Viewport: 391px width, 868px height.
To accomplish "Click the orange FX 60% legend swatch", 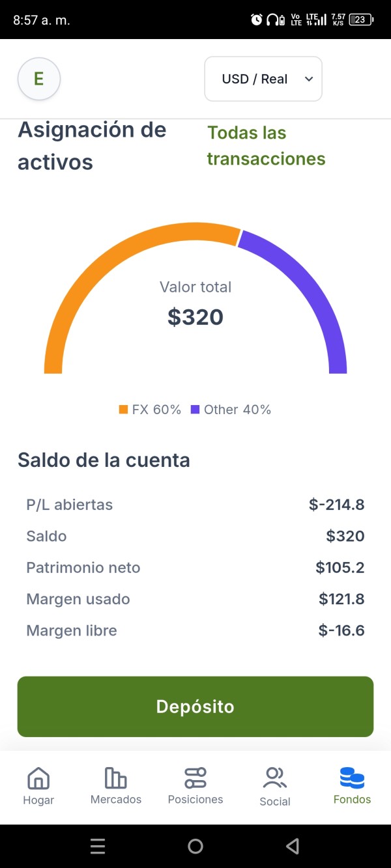I will [x=123, y=410].
